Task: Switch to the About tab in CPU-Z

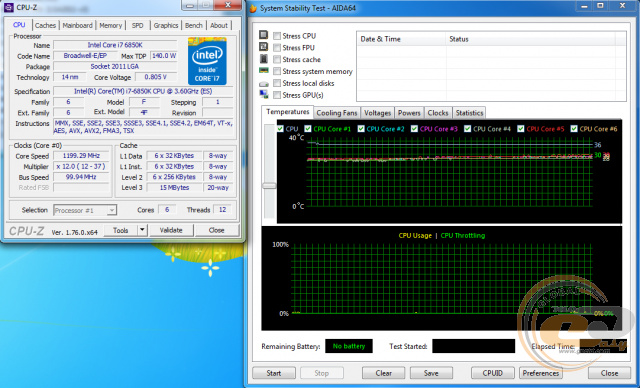Action: (x=219, y=25)
